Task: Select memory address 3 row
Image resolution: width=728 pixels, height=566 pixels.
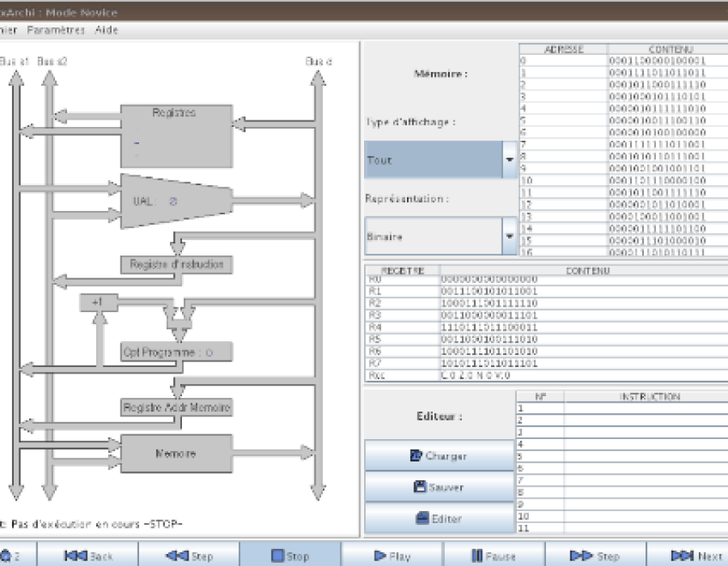Action: [624, 96]
